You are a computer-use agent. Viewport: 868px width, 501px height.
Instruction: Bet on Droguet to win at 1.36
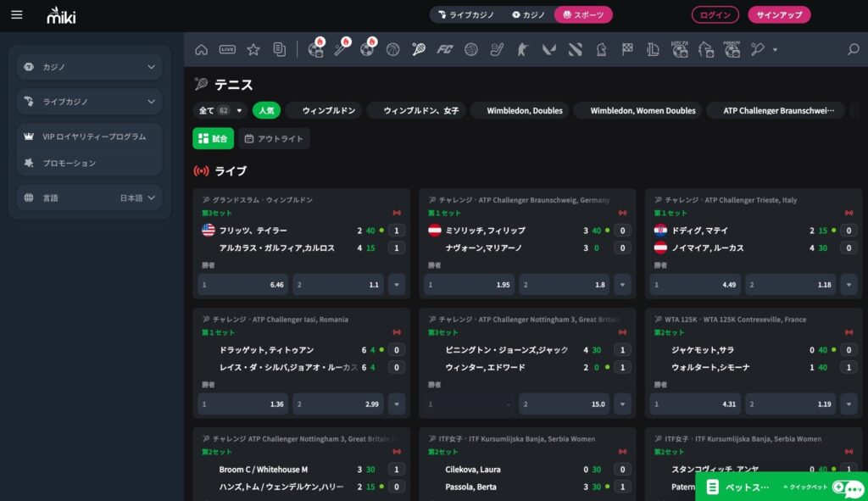click(243, 404)
